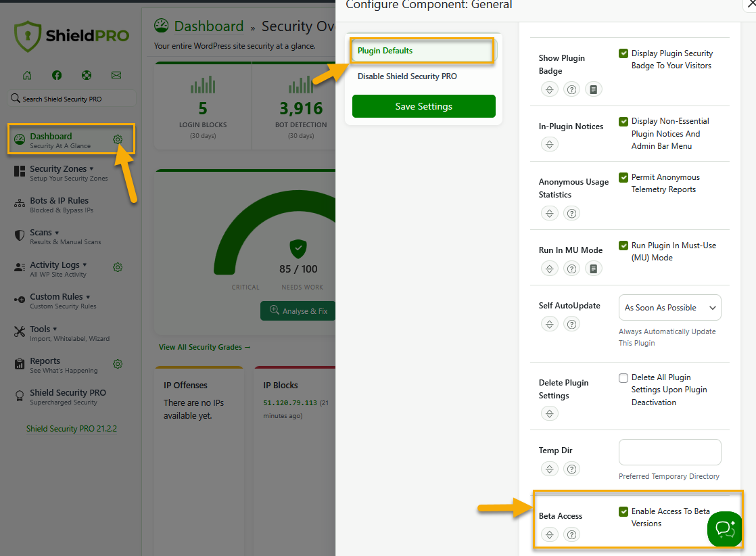Screen dimensions: 756x556
Task: Click help icon for Show Plugin Badge
Action: coord(571,89)
